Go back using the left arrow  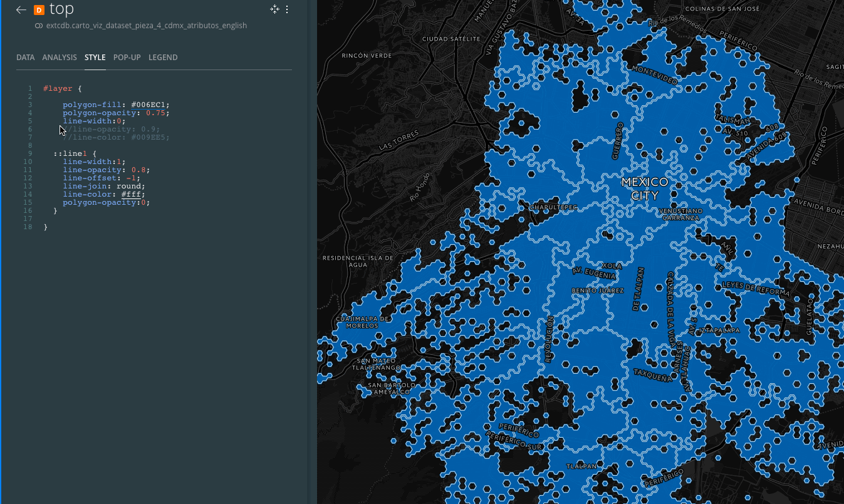tap(21, 9)
